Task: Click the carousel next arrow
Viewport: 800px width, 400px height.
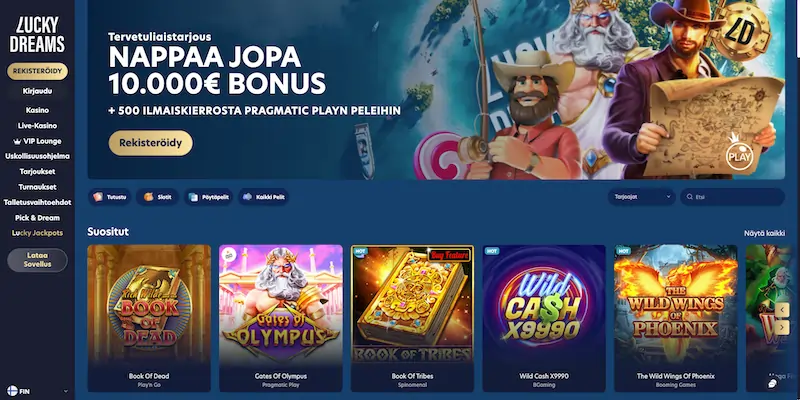Action: pos(782,327)
